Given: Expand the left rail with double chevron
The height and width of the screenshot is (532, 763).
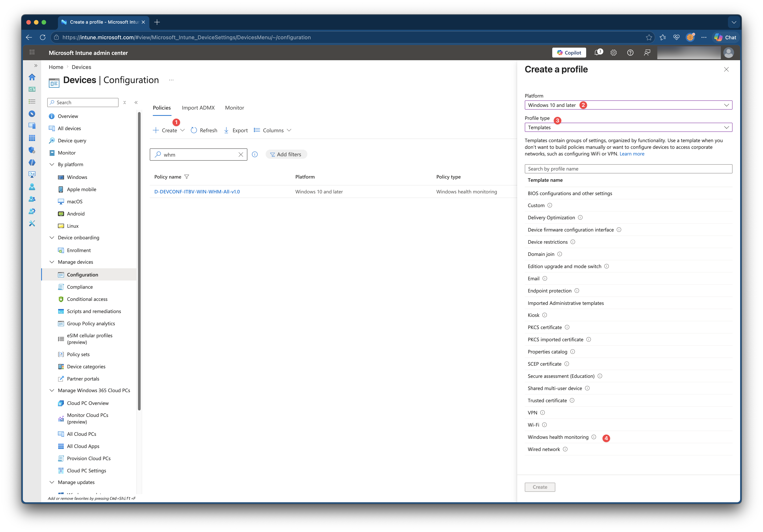Looking at the screenshot, I should pyautogui.click(x=36, y=66).
